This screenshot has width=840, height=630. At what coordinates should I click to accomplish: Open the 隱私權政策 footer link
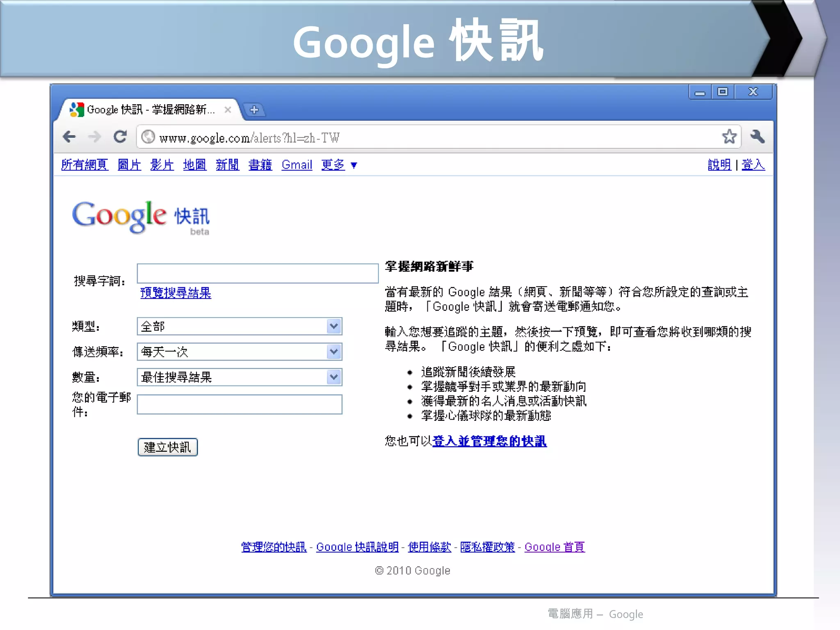(x=487, y=547)
